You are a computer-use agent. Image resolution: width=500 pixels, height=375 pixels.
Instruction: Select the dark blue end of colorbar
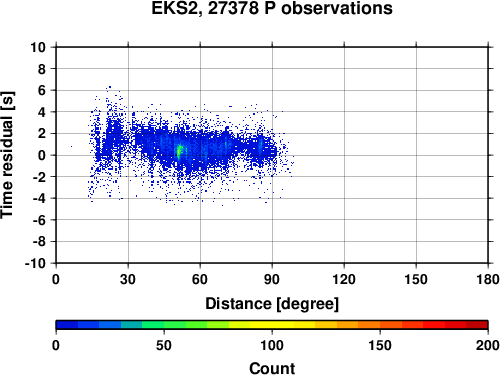[67, 325]
